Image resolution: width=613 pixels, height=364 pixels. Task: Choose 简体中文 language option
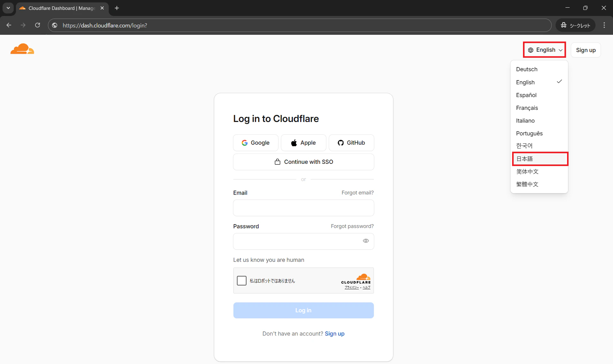[x=539, y=171]
